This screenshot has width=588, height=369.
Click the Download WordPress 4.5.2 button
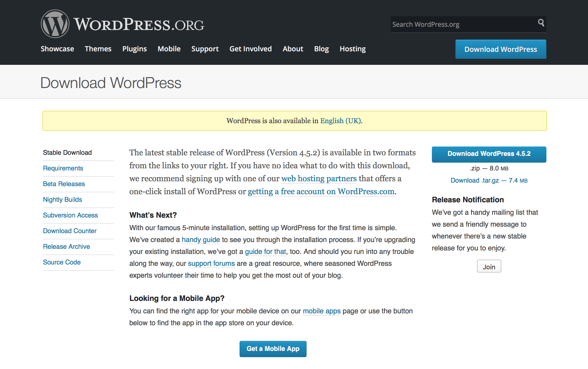click(x=489, y=154)
